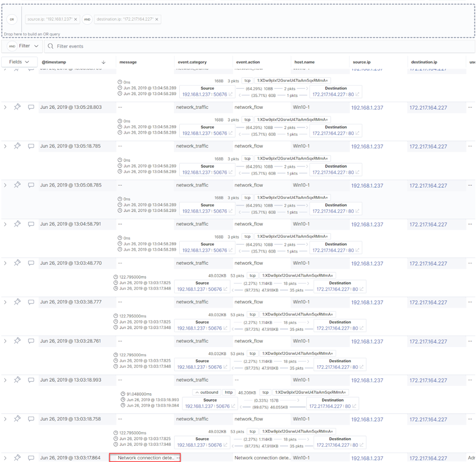
Task: Pin the 13:03:48.770 event
Action: pyautogui.click(x=17, y=263)
